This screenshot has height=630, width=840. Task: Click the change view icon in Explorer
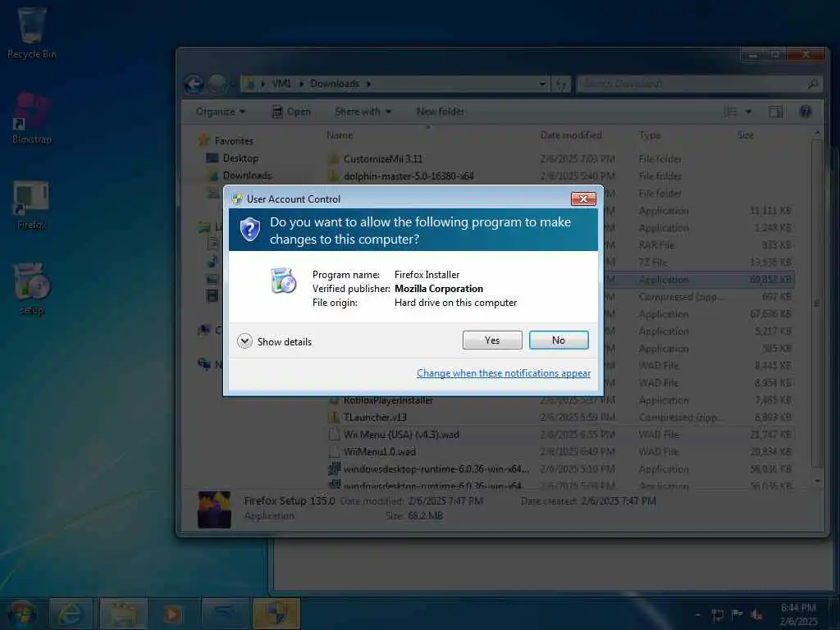pos(730,112)
